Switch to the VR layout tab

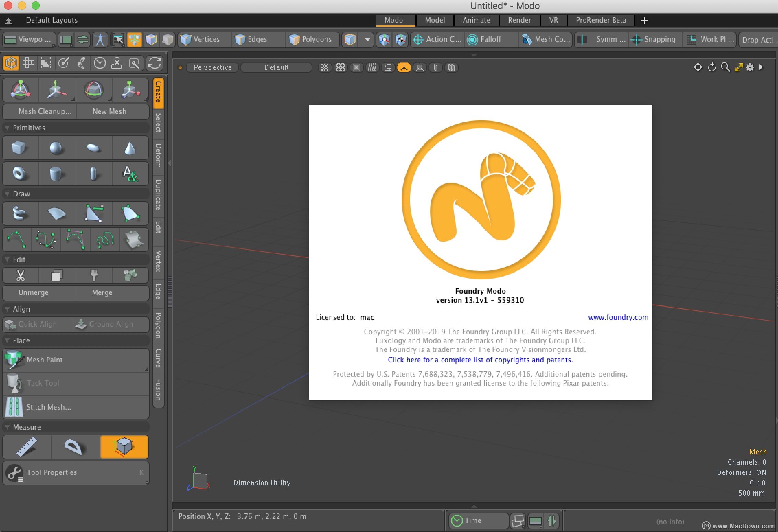(553, 20)
